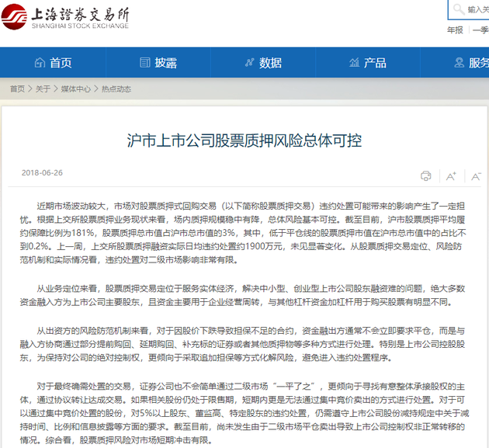Click the paragraph starting 从业务定位来看
Viewport: 489px width, 448px height.
(242, 295)
